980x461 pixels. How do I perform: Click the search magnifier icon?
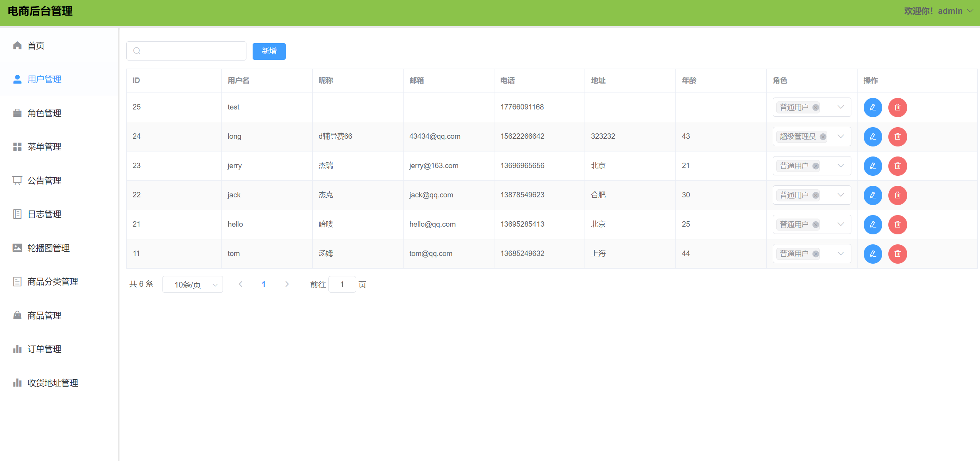[137, 51]
